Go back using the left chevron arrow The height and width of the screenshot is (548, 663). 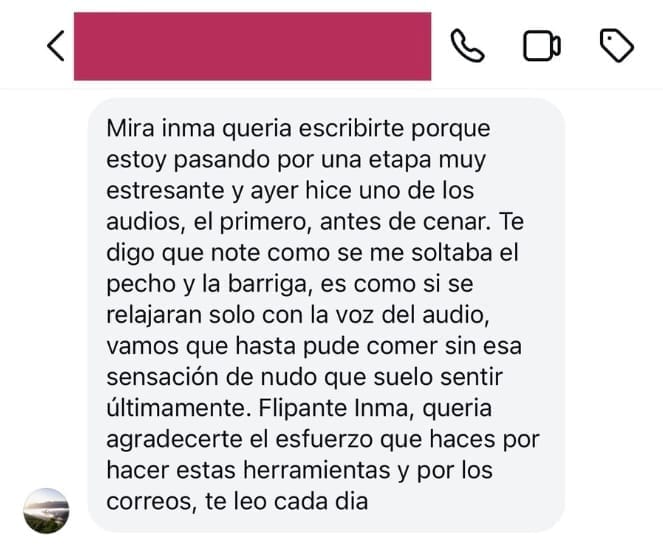coord(56,46)
